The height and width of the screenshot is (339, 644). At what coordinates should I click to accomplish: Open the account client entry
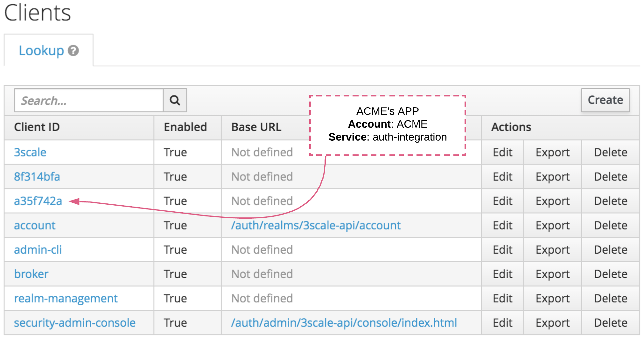[35, 225]
